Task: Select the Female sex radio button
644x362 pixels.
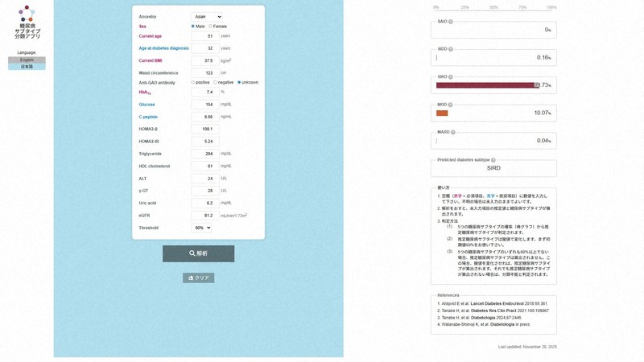Action: (210, 27)
